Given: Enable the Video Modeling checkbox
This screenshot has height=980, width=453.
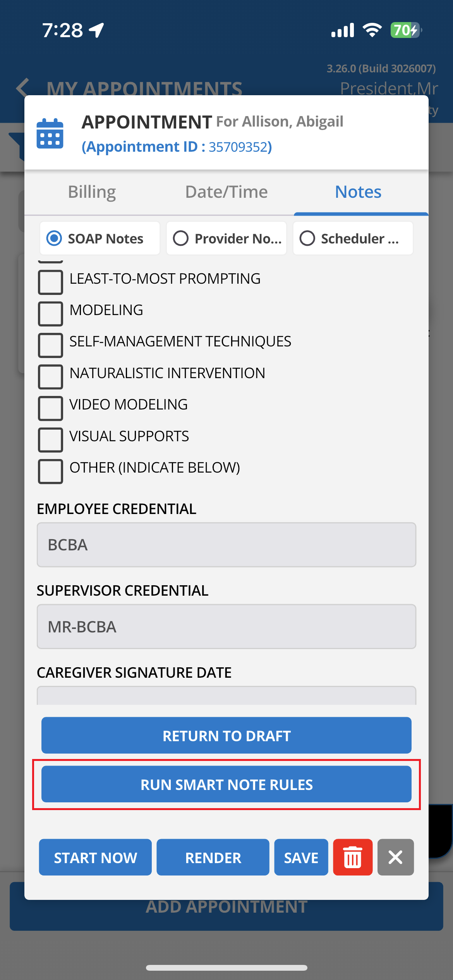Looking at the screenshot, I should tap(51, 408).
